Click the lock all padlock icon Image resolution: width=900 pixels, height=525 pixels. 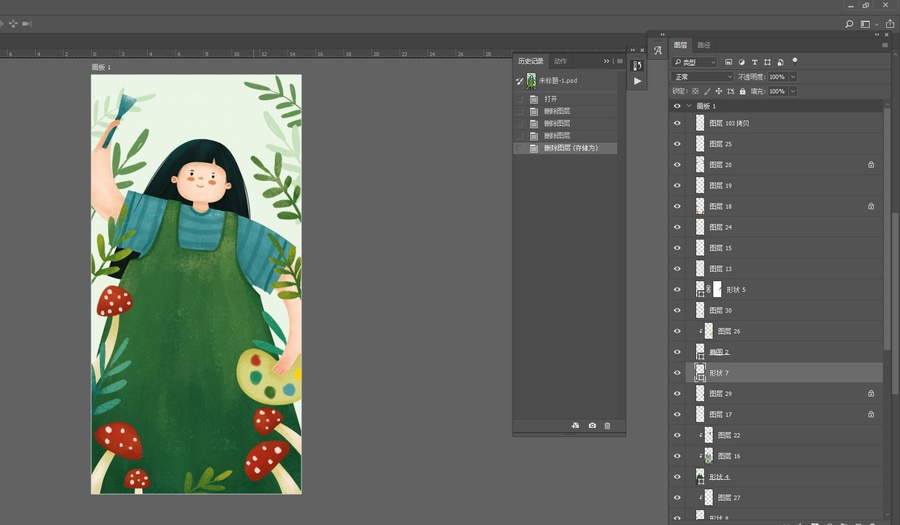click(x=742, y=91)
